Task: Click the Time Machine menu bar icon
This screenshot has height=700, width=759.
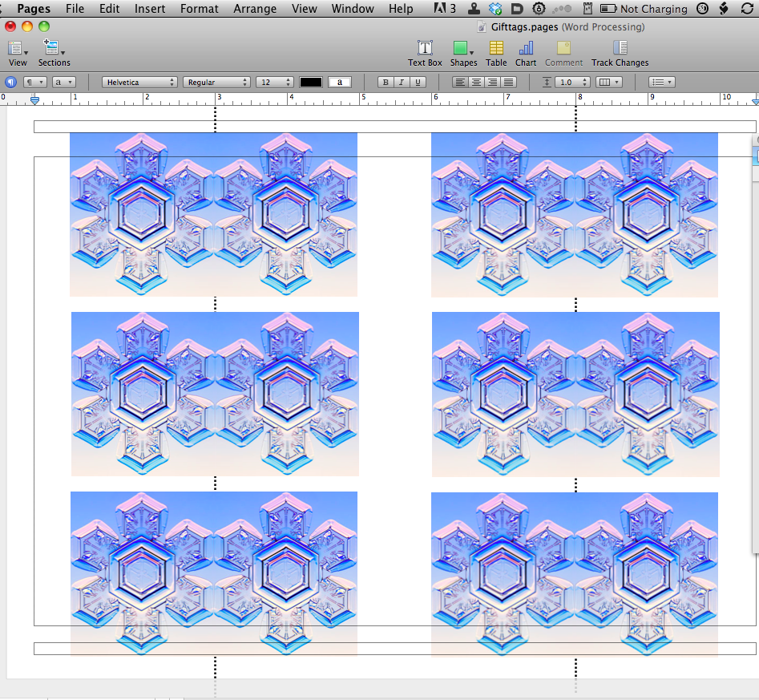Action: 702,9
